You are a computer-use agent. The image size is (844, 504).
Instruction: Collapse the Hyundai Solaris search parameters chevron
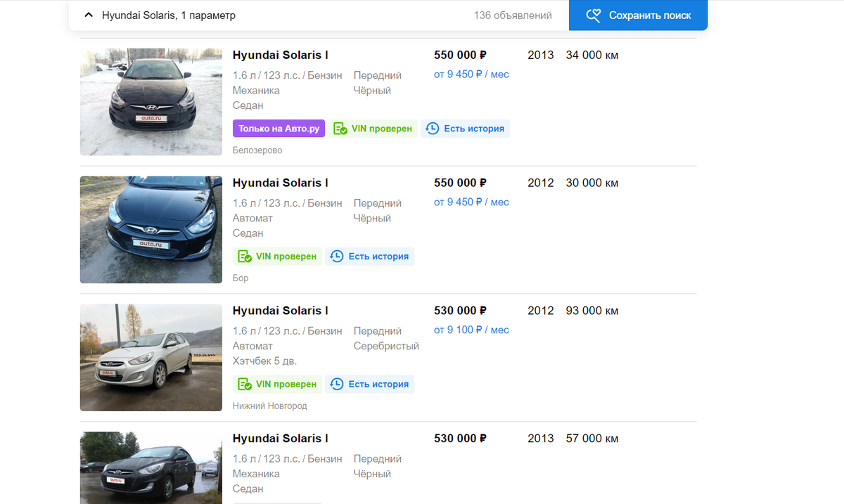coord(89,15)
